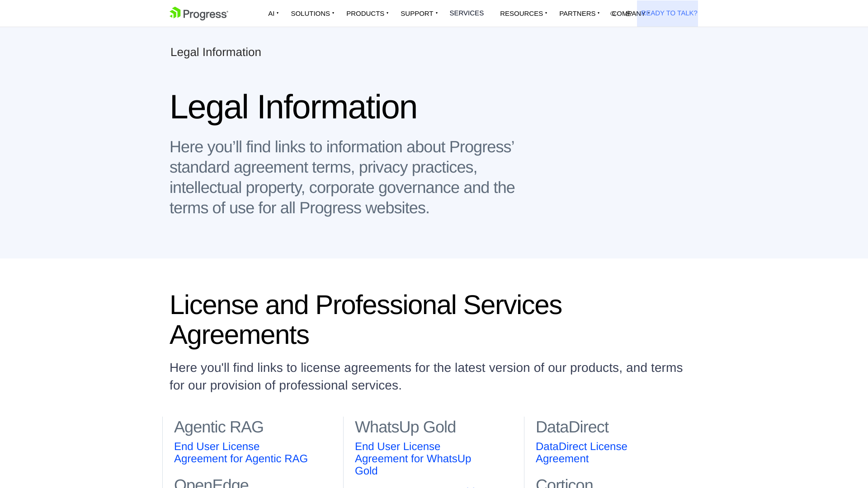Click the Corticon section heading
Viewport: 868px width, 488px height.
(564, 483)
